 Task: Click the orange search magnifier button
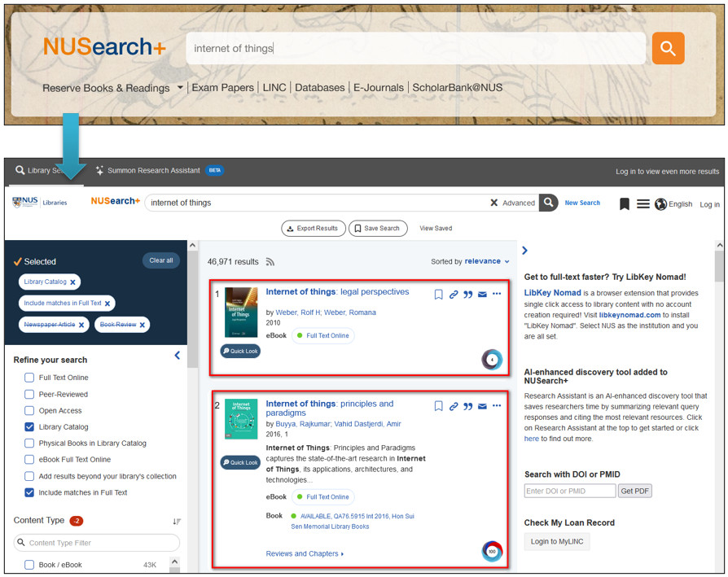pos(667,49)
